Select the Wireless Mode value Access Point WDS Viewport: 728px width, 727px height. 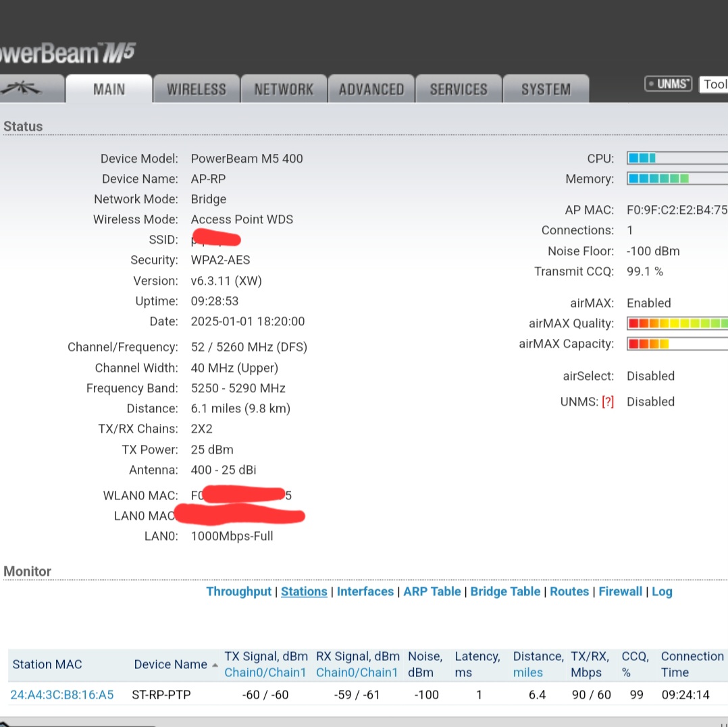click(x=242, y=219)
